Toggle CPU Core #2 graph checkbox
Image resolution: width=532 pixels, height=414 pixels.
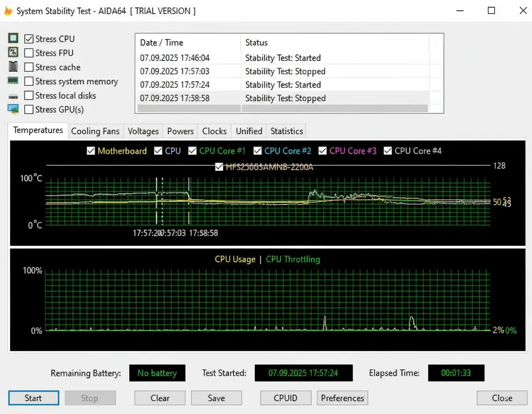click(258, 151)
